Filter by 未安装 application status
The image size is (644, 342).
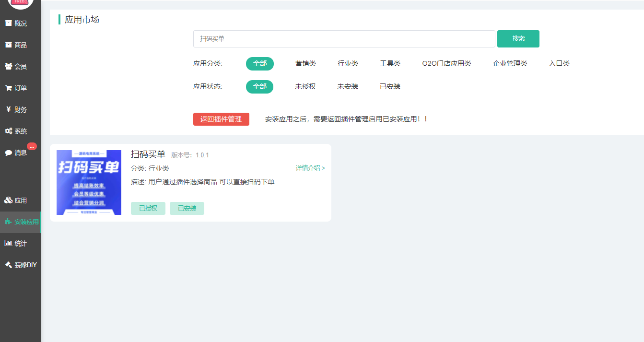pyautogui.click(x=348, y=87)
